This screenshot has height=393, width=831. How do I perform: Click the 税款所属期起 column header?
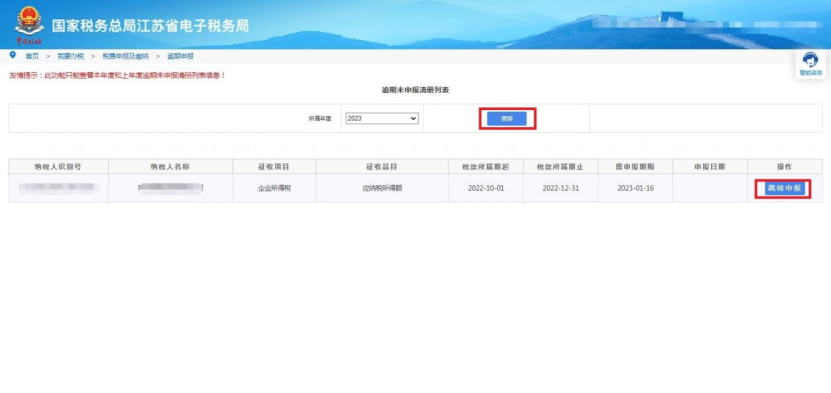[485, 167]
